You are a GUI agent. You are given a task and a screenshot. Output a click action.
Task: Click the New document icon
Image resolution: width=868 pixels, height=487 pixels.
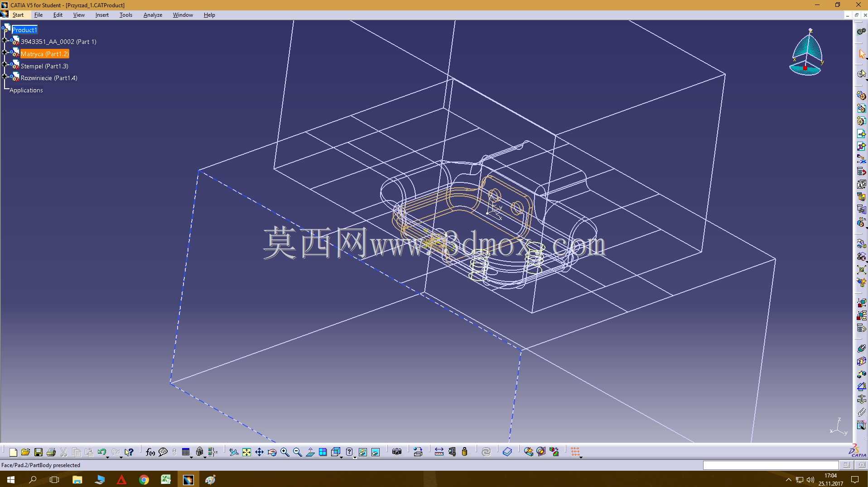tap(13, 452)
